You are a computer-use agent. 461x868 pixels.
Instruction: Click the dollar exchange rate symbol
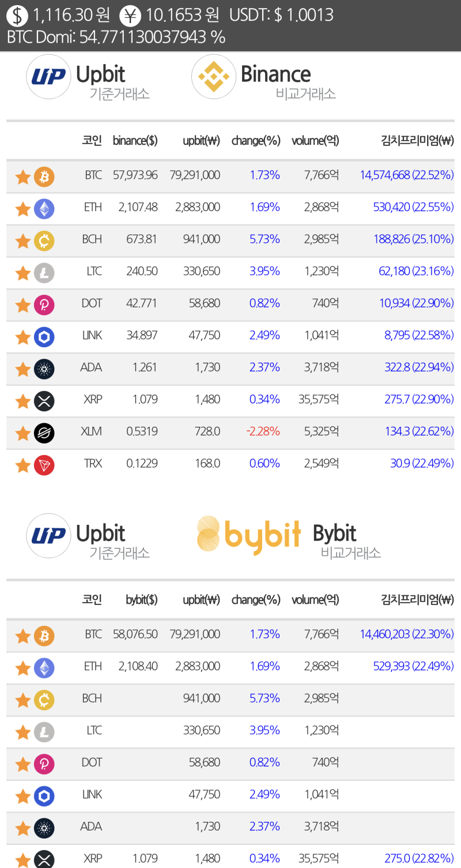17,15
